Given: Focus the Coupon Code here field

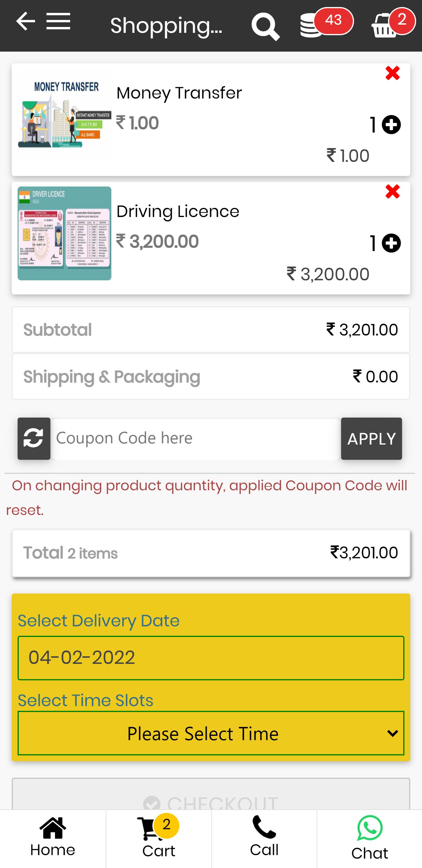Looking at the screenshot, I should [x=196, y=438].
